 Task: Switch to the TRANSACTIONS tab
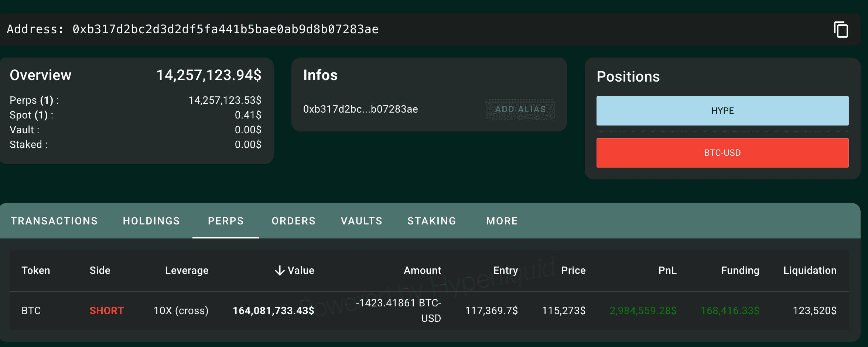54,221
